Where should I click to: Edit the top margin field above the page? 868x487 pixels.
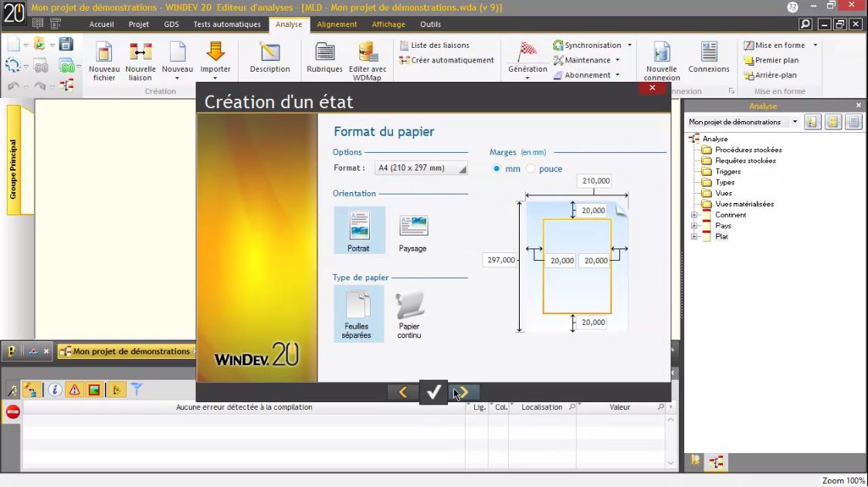coord(593,210)
